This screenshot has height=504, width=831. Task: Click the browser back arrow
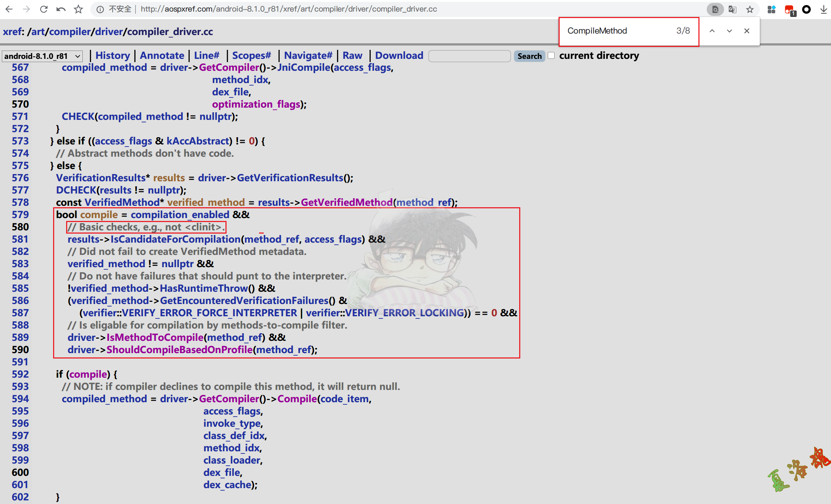tap(9, 9)
